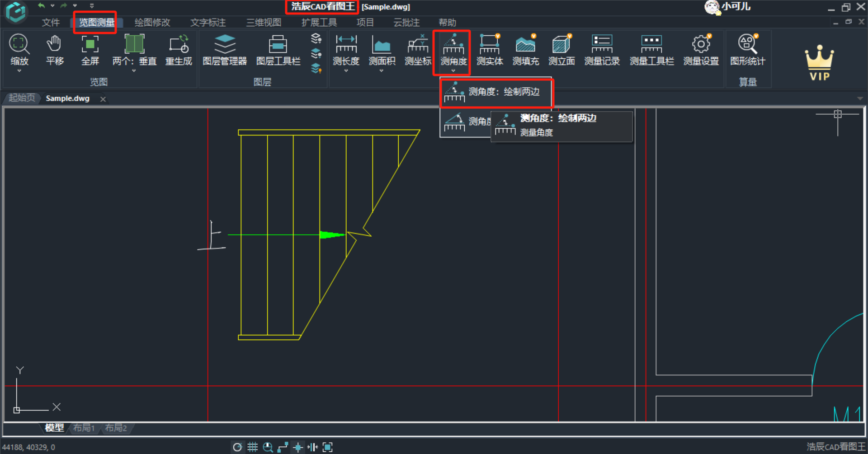This screenshot has height=454, width=868.
Task: Toggle the crosshair icon in status bar
Action: click(298, 447)
